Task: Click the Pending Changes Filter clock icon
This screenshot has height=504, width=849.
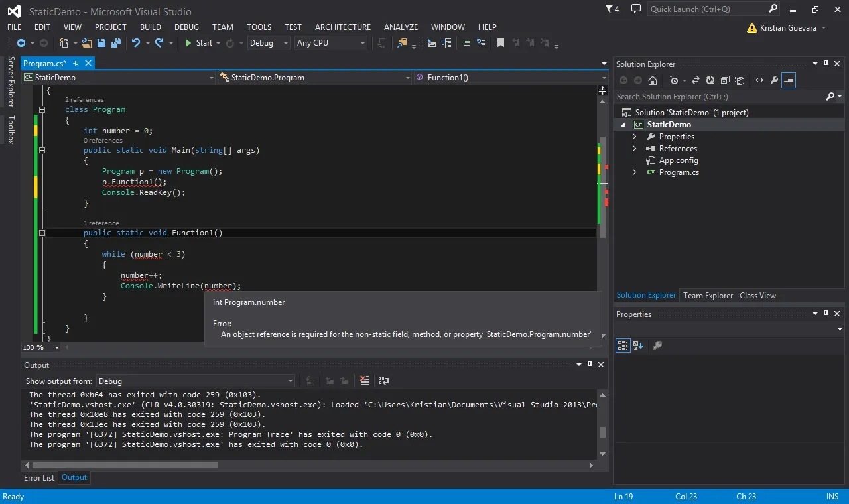Action: point(674,80)
